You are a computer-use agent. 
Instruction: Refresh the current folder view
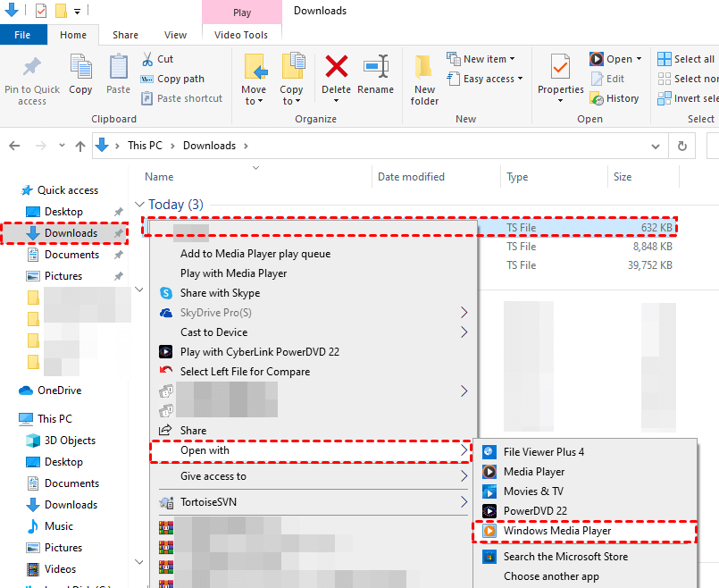point(681,146)
